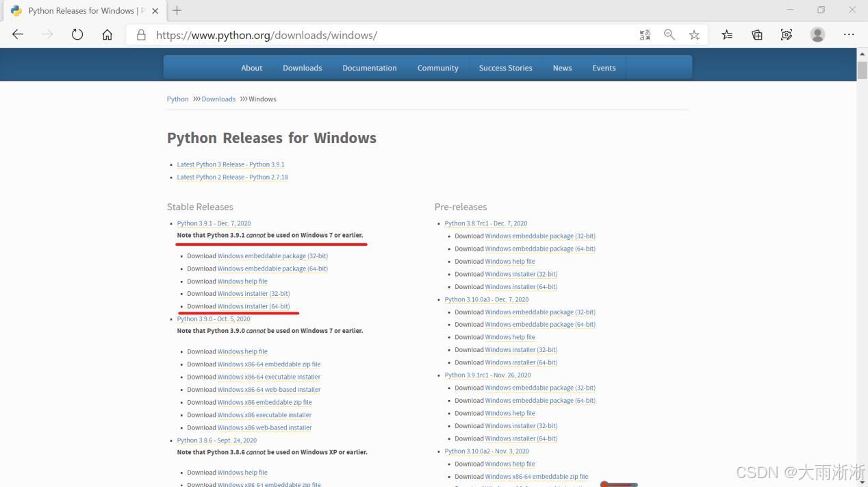The width and height of the screenshot is (868, 487).
Task: Open the Python 3.8.6 - Sept. 24, 2020 release
Action: pos(217,440)
